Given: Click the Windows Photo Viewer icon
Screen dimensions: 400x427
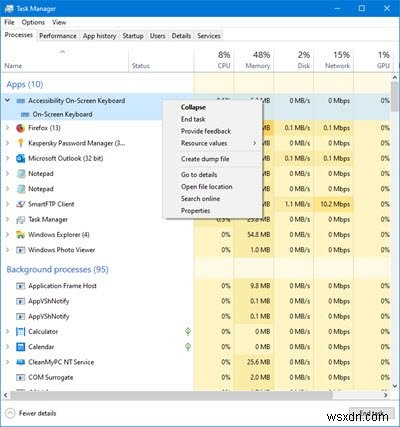Looking at the screenshot, I should [21, 250].
